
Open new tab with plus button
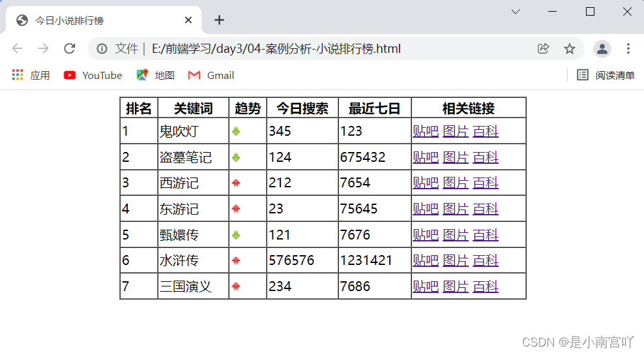[x=219, y=20]
